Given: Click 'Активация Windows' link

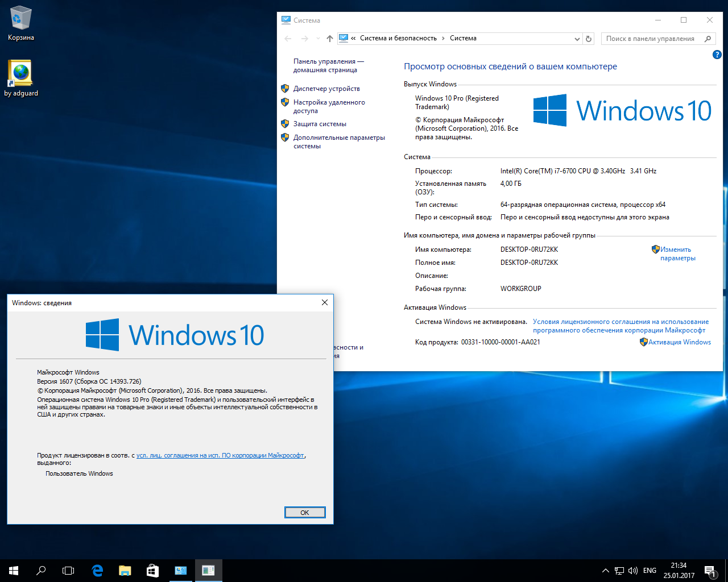Looking at the screenshot, I should [679, 342].
